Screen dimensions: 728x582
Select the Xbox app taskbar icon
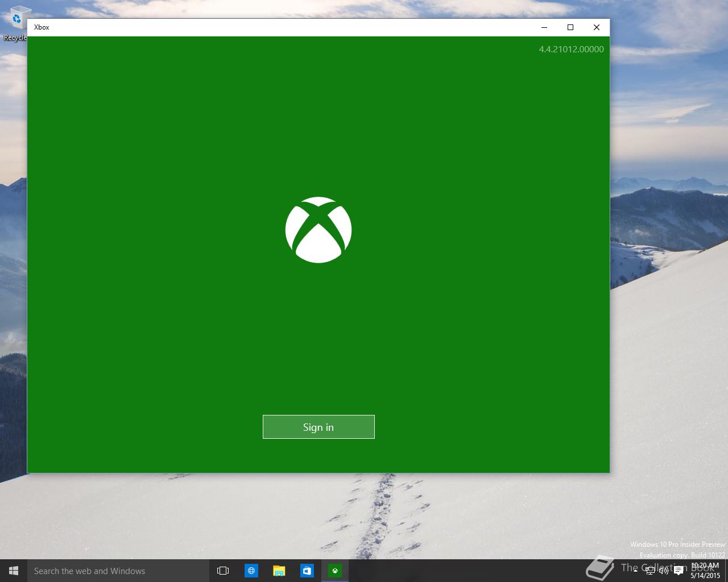335,571
